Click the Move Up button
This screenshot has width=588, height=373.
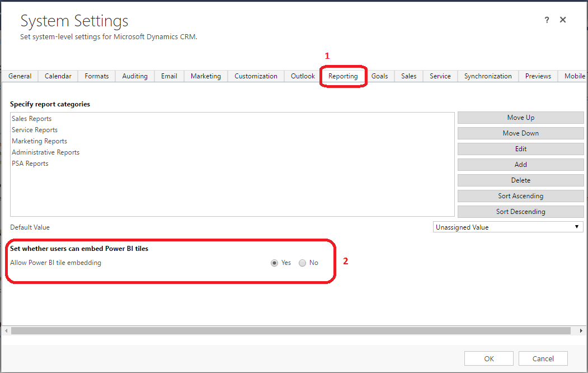(x=520, y=118)
